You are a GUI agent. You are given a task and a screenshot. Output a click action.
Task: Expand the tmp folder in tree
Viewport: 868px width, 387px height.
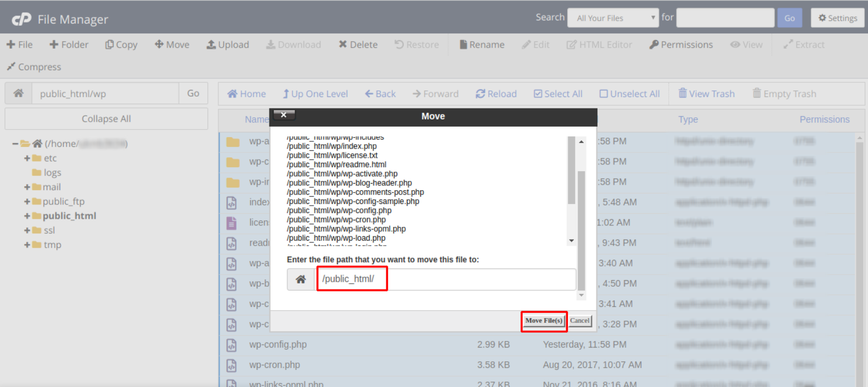pos(27,244)
